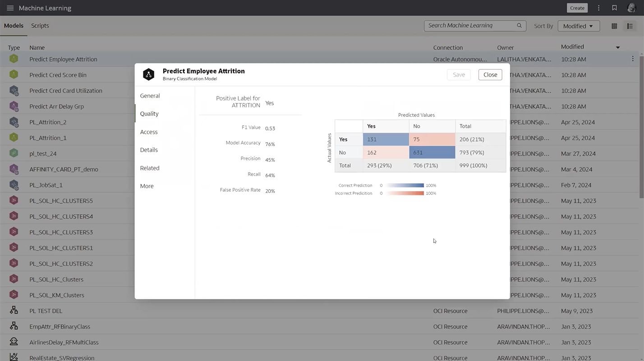Click the Create button

pos(577,8)
